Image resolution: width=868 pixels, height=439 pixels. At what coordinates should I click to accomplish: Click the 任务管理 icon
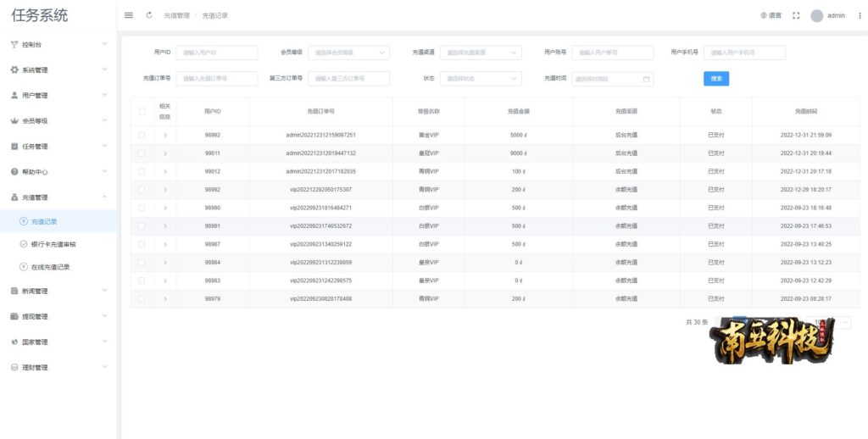coord(14,146)
